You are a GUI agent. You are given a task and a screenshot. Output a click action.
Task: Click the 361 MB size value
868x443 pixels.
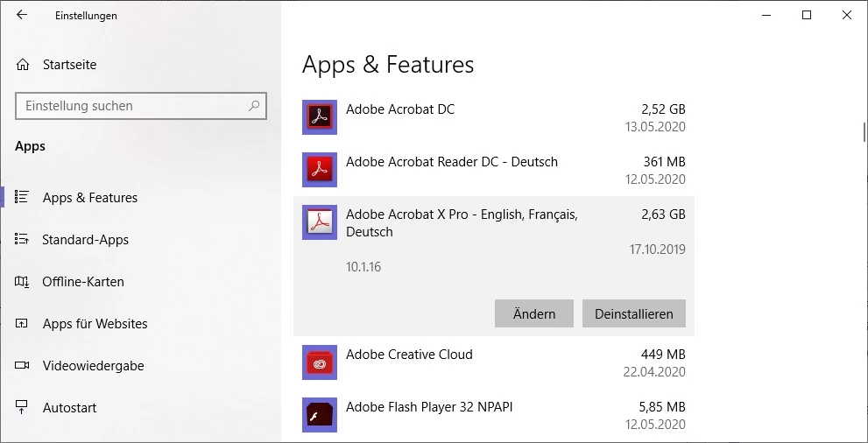click(x=664, y=161)
